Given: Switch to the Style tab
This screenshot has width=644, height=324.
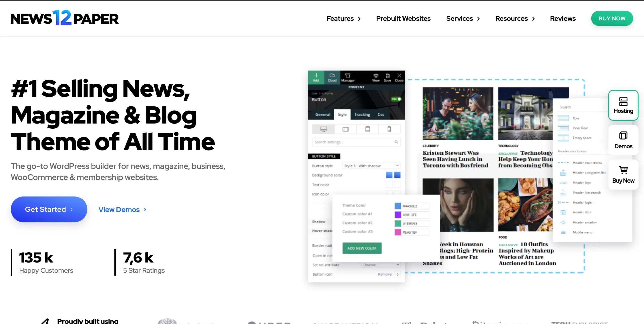Looking at the screenshot, I should [x=342, y=114].
